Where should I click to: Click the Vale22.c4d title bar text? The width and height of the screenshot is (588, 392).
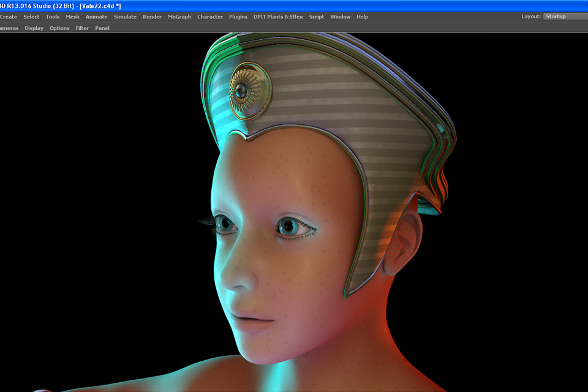pyautogui.click(x=100, y=6)
